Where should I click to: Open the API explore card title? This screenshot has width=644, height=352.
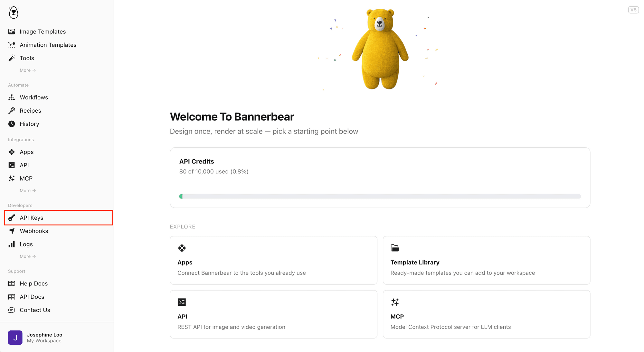(x=182, y=317)
